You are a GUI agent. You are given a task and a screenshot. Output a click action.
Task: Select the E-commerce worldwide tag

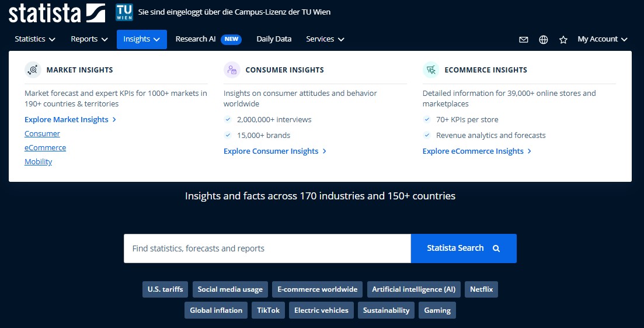tap(318, 289)
